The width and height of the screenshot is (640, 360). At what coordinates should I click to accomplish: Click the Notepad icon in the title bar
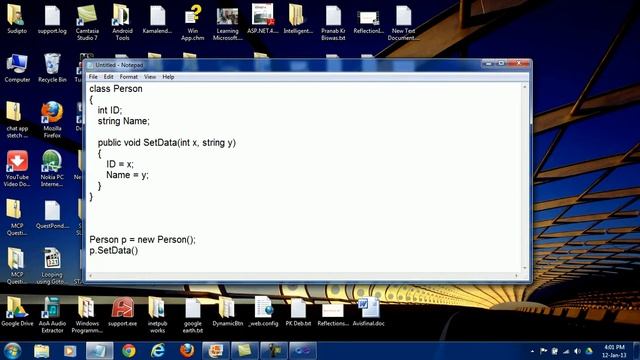[x=91, y=65]
